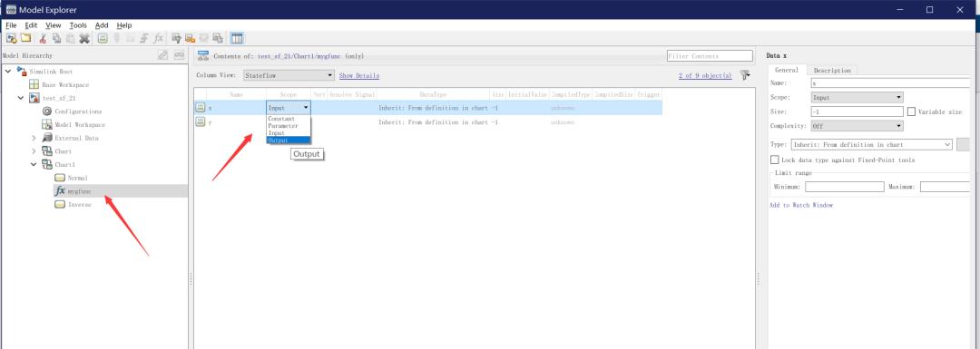Open the Help menu

tap(124, 25)
